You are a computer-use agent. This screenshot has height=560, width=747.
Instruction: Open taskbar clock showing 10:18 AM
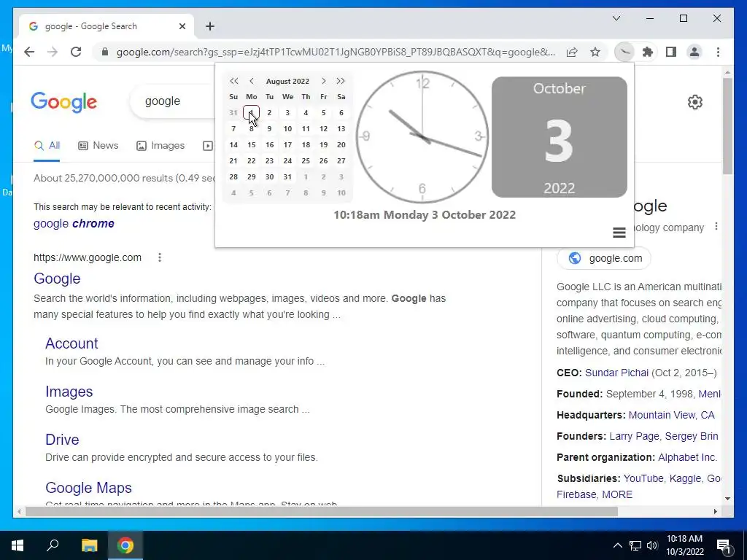[x=684, y=545]
